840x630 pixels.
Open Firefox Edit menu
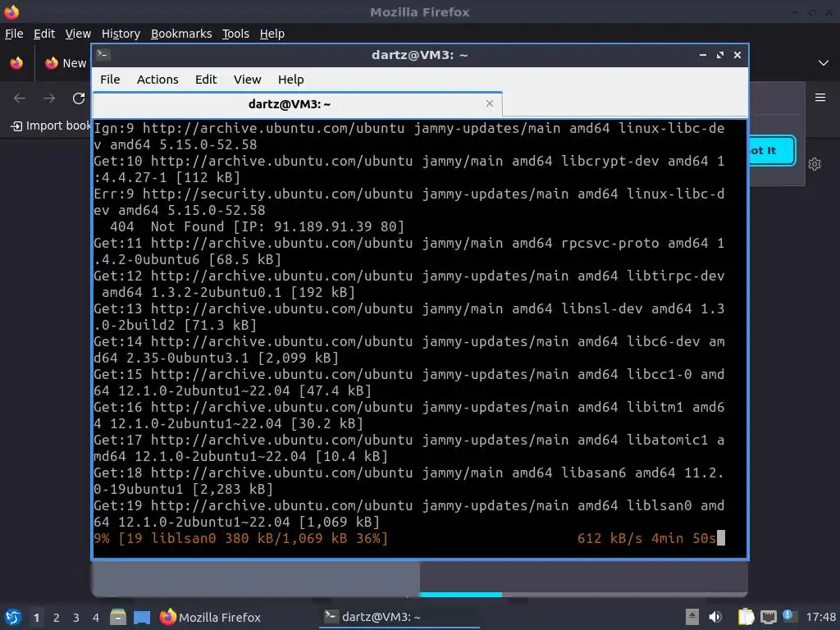click(x=44, y=34)
